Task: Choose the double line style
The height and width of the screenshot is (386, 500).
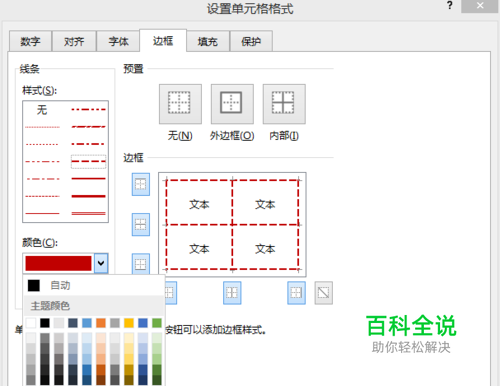Action: pyautogui.click(x=89, y=213)
